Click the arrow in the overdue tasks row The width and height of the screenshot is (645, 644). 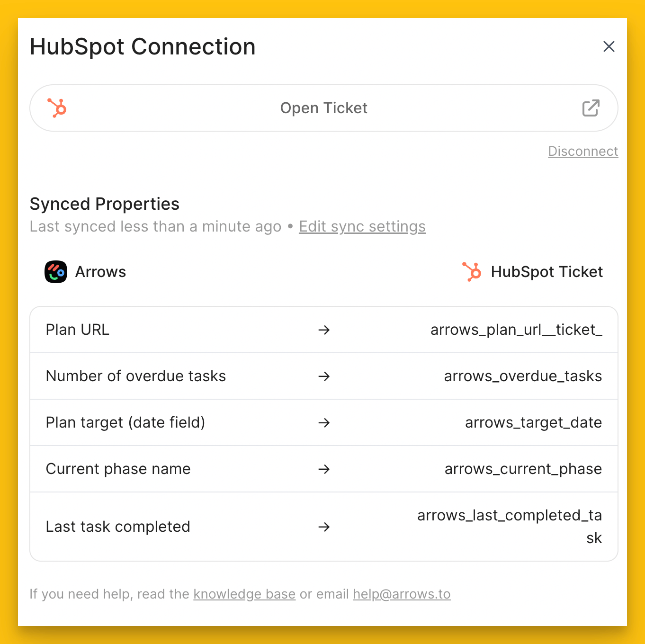pos(324,376)
